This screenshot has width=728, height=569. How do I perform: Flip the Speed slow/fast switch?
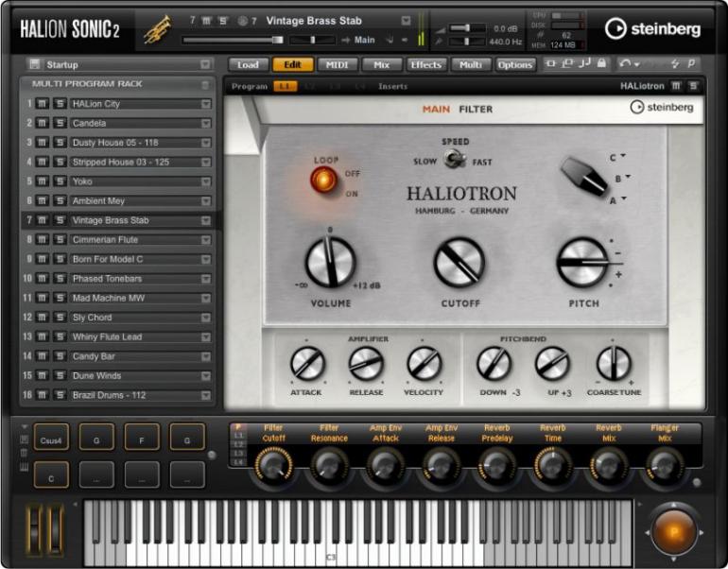click(455, 160)
